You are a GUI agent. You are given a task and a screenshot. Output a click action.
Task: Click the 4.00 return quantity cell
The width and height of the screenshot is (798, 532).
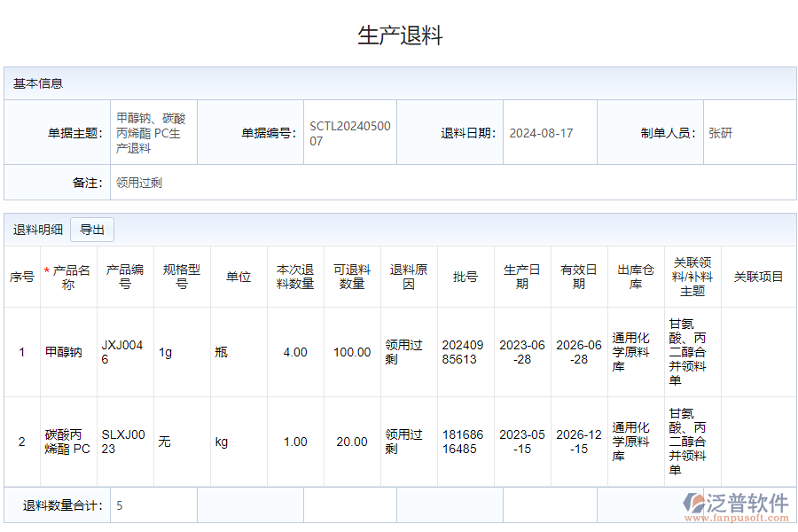click(x=295, y=352)
